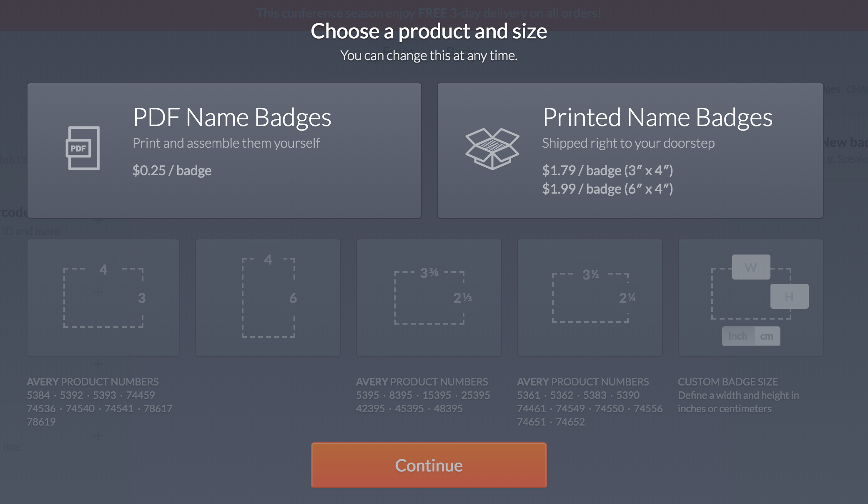This screenshot has height=504, width=868.
Task: Click the Choose a product and size heading
Action: click(429, 31)
